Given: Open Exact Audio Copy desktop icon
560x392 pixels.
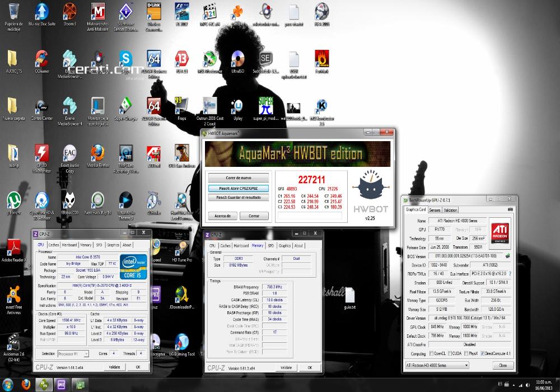Looking at the screenshot, I should tap(69, 159).
